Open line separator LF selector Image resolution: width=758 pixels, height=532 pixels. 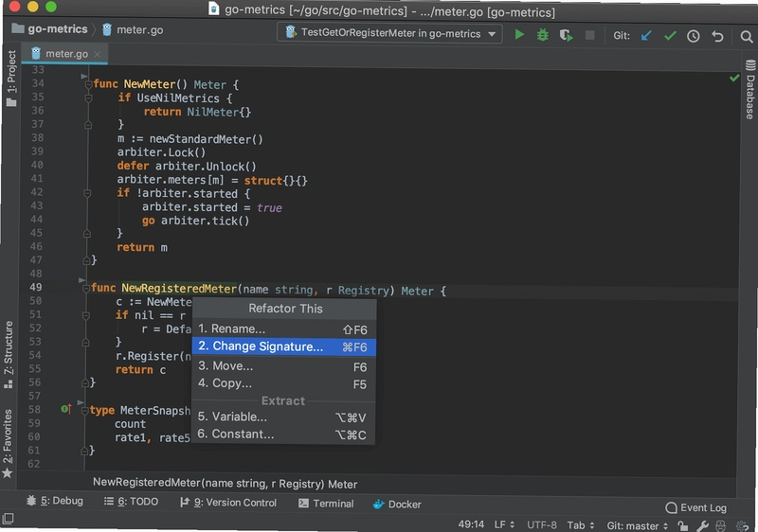tap(504, 524)
